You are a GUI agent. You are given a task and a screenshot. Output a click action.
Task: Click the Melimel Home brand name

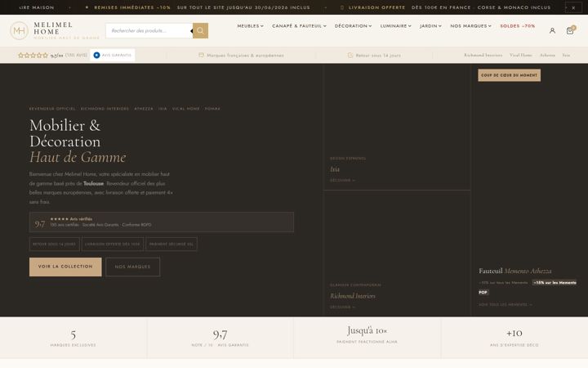point(53,28)
